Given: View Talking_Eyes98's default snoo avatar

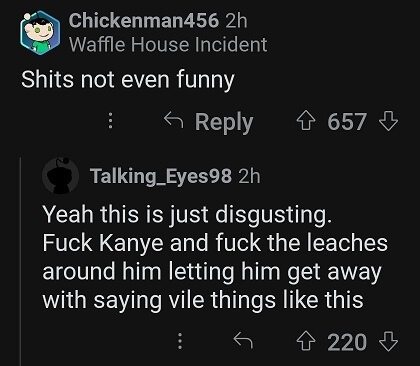Looking at the screenshot, I should [x=61, y=175].
